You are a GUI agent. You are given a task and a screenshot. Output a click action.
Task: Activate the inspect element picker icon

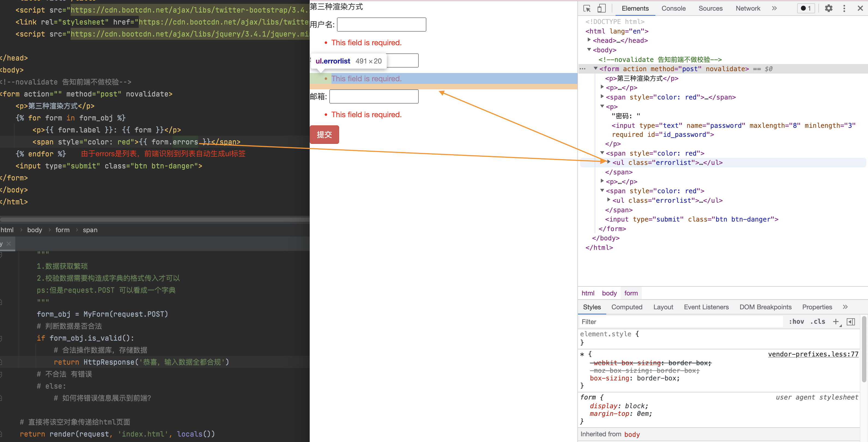(587, 8)
